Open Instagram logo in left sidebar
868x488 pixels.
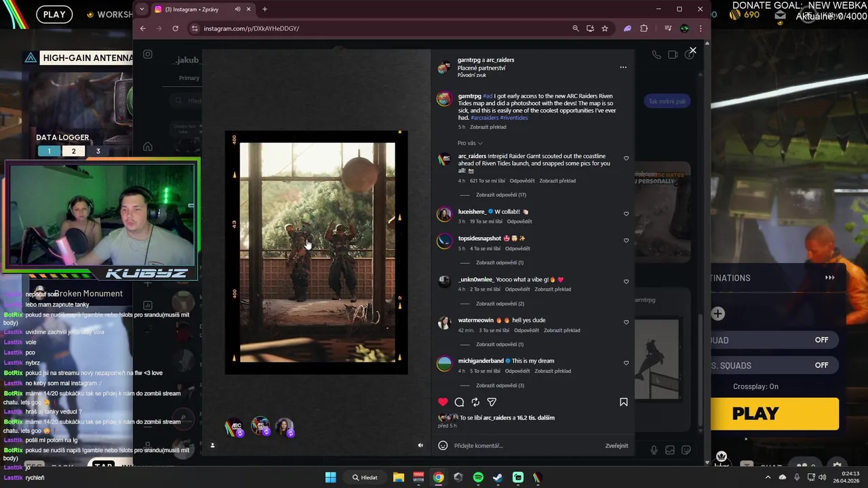coord(148,54)
